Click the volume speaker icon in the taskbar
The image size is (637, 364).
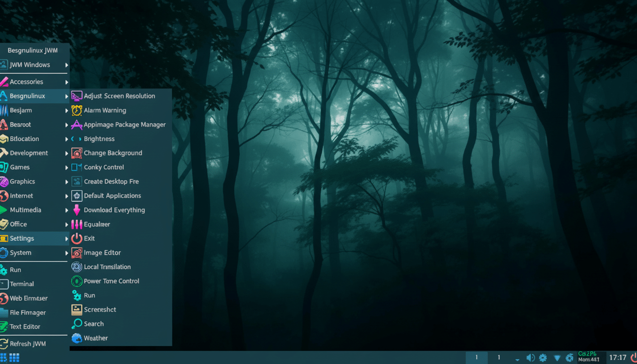[x=531, y=358]
